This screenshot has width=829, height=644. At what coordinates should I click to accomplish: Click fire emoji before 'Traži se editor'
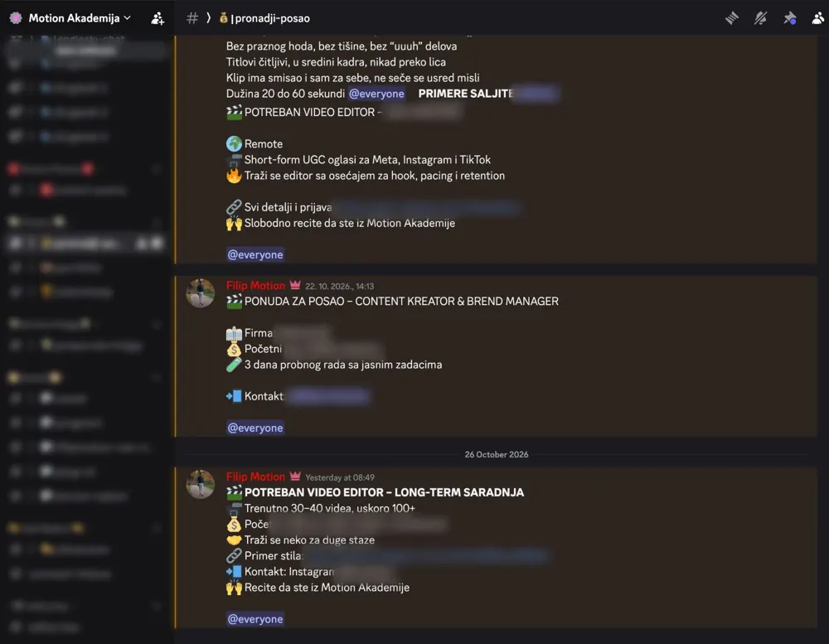point(234,176)
